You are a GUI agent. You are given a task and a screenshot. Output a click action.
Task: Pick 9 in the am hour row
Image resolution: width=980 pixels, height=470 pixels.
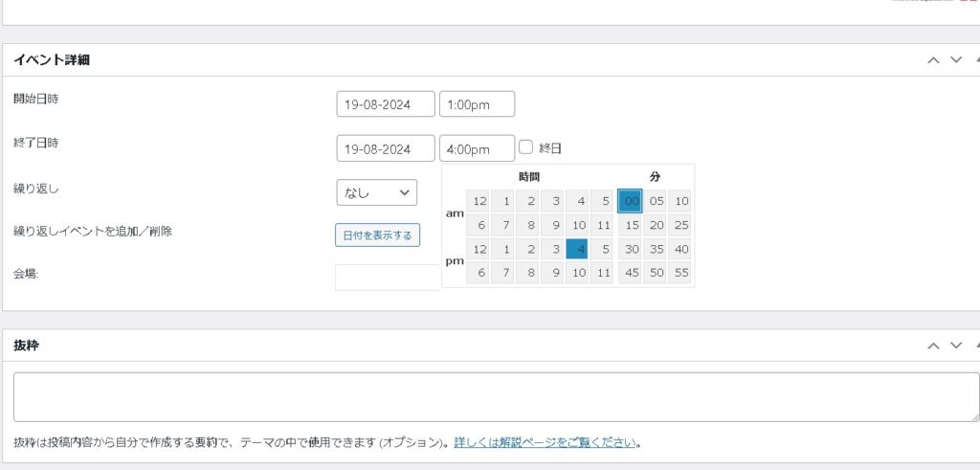552,225
